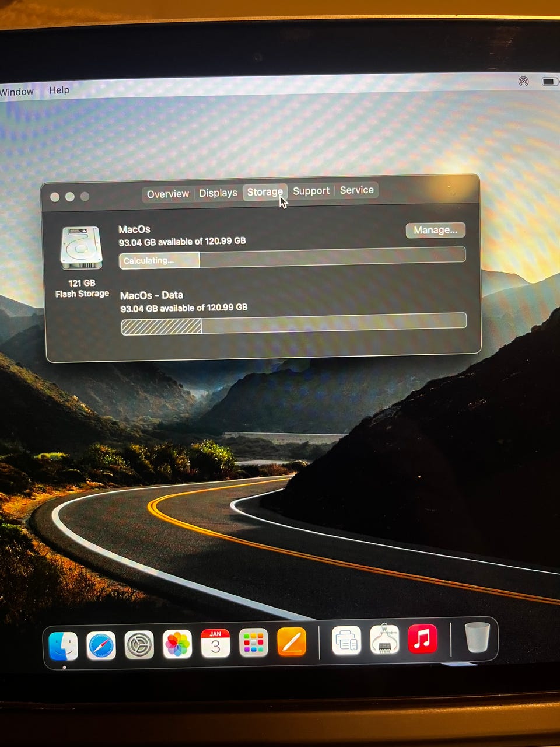Click the MacOs volume name
Viewport: 560px width, 747px height.
(134, 229)
